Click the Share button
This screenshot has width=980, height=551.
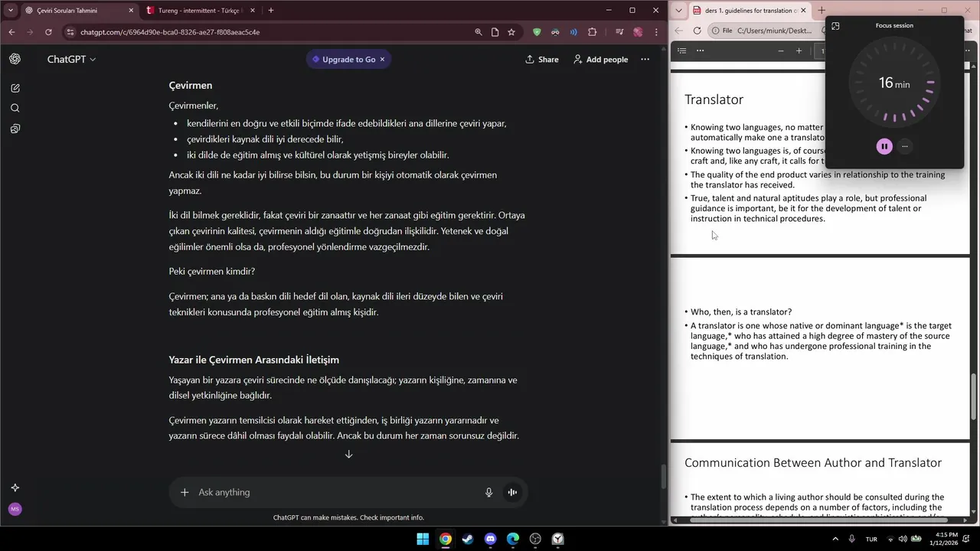point(542,59)
